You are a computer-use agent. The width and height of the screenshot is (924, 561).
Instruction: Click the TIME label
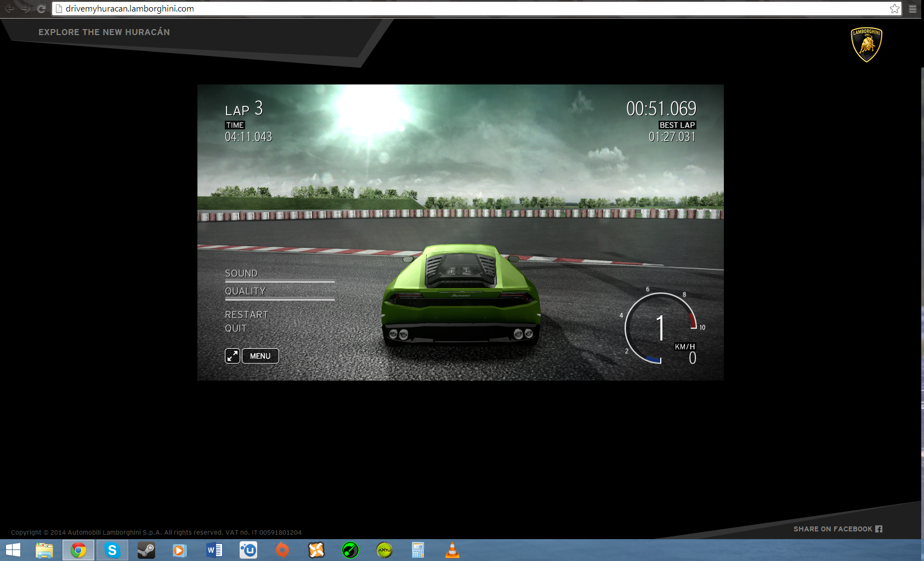pos(235,125)
